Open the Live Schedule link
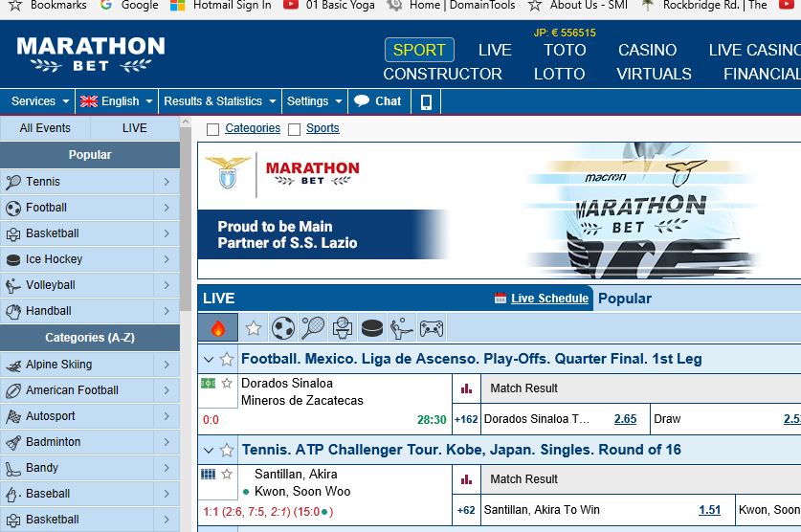Image resolution: width=801 pixels, height=532 pixels. (549, 299)
